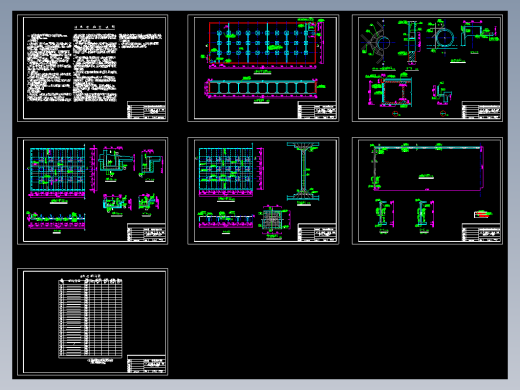Screen dimensions: 520x390
Task: Select the sheet with large magenta rectangle outline
Action: [x=427, y=191]
